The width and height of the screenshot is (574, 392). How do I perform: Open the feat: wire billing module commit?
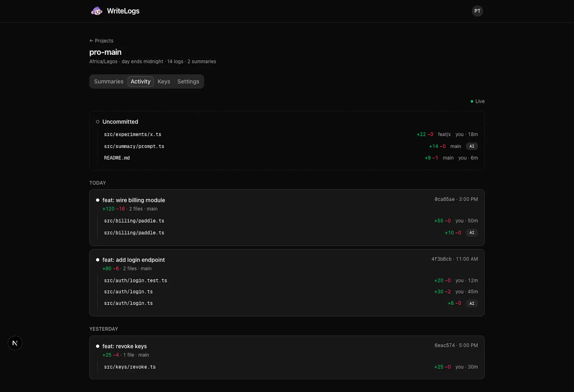click(134, 200)
